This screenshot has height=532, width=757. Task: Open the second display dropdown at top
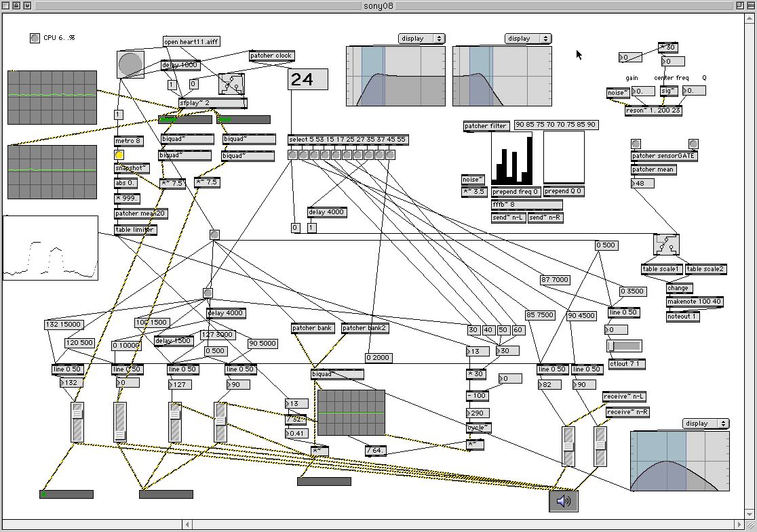[x=528, y=39]
